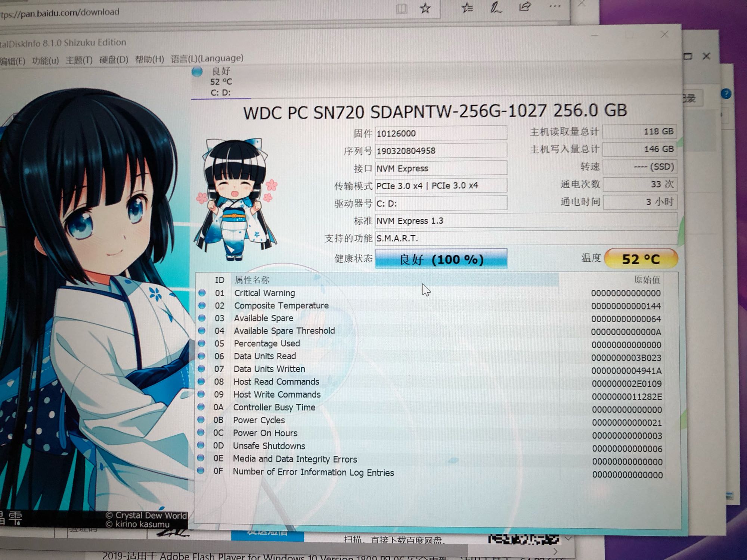Click the add notes pen icon

tap(496, 7)
